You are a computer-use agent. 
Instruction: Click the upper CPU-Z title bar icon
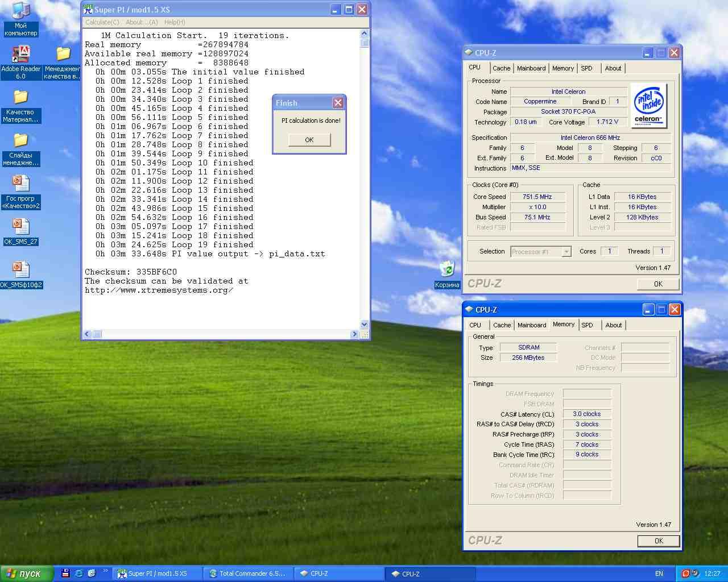469,52
